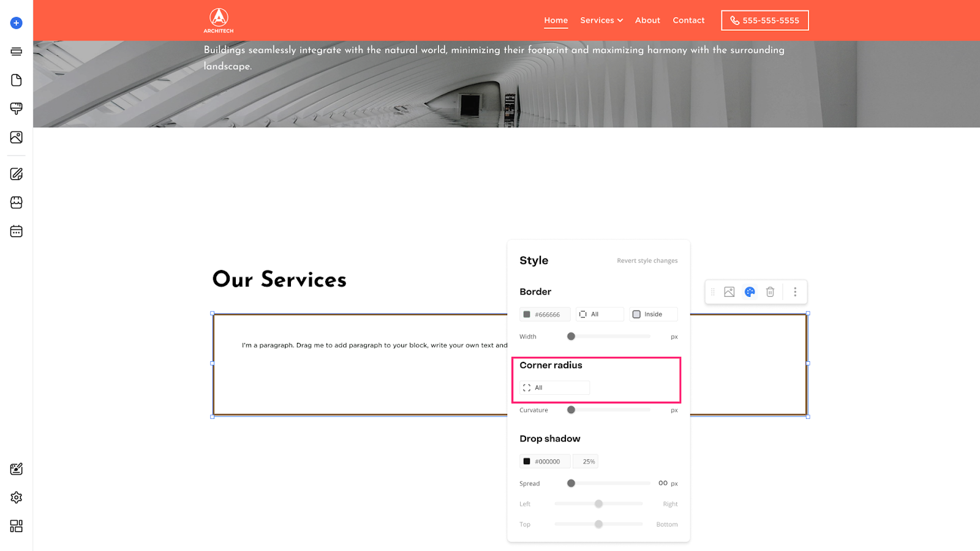980x551 pixels.
Task: Click the Spread value 00 field
Action: pyautogui.click(x=663, y=483)
